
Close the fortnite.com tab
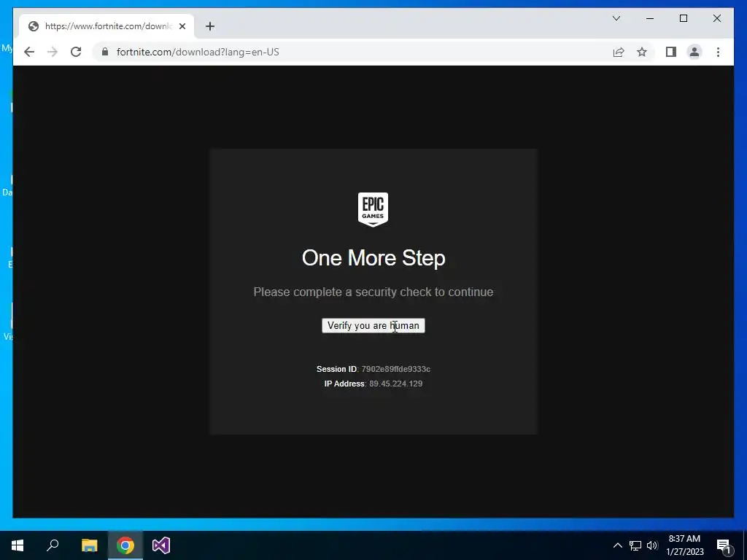[182, 26]
